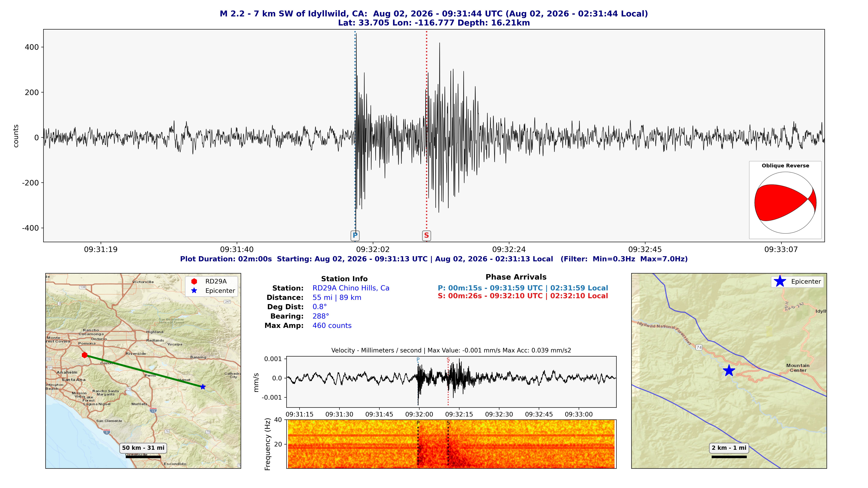Click the green path line between station and epicenter
This screenshot has width=868, height=488.
(x=144, y=371)
